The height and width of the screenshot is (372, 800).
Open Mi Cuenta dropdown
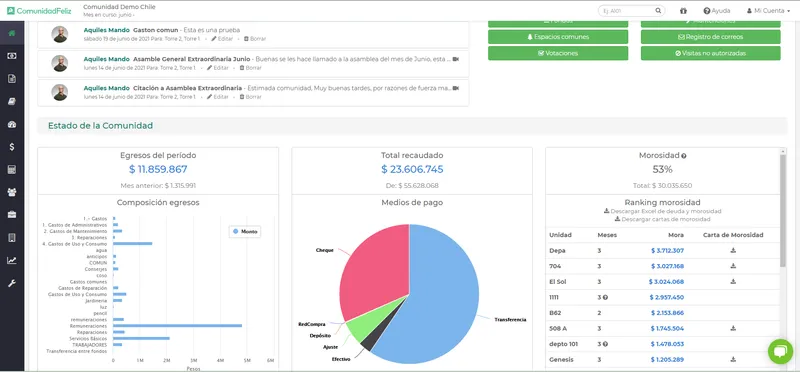(768, 11)
